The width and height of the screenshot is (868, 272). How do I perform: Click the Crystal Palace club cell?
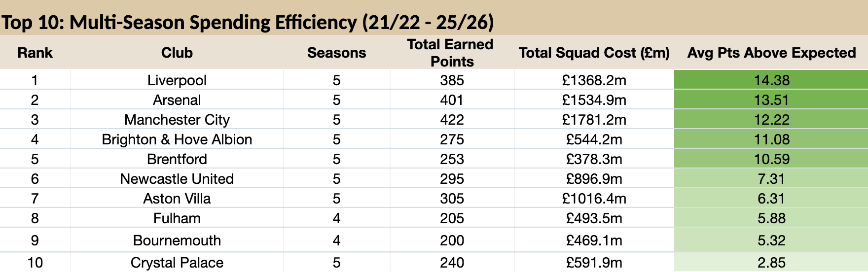pyautogui.click(x=177, y=262)
